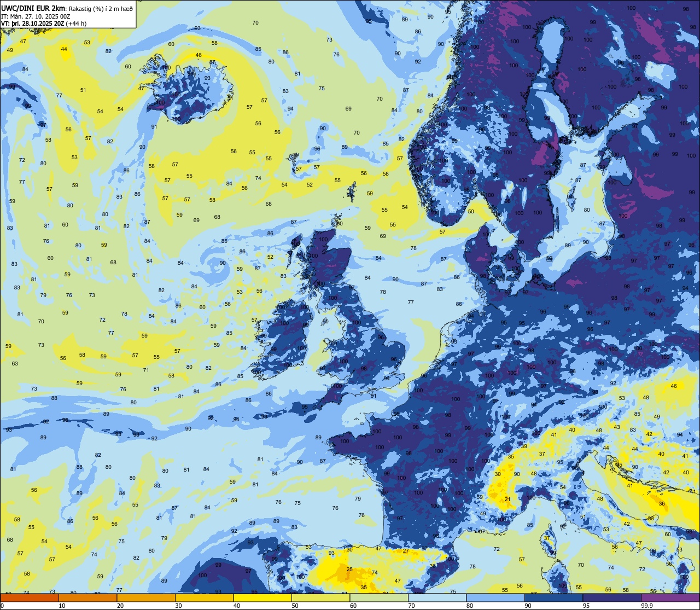Select the 0–10 dark orange legend swatch
This screenshot has height=610, width=700.
pos(30,597)
